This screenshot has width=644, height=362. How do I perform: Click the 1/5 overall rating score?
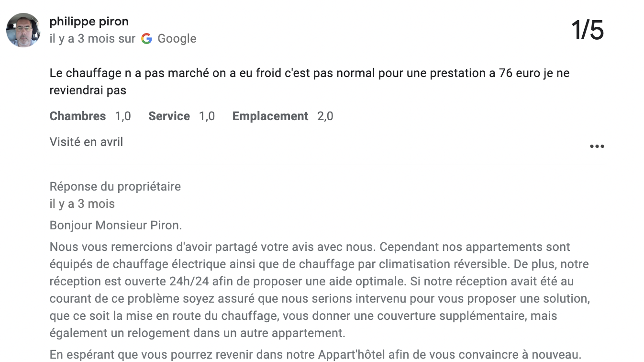point(588,30)
